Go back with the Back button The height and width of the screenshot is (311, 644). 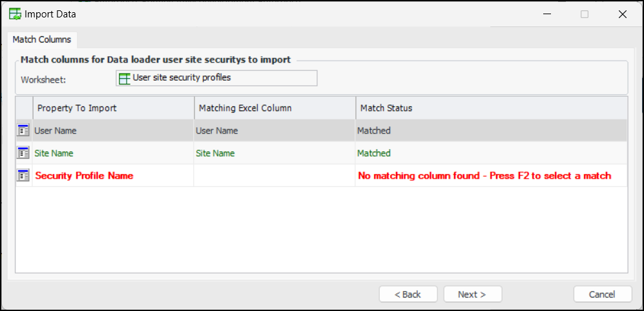point(408,294)
